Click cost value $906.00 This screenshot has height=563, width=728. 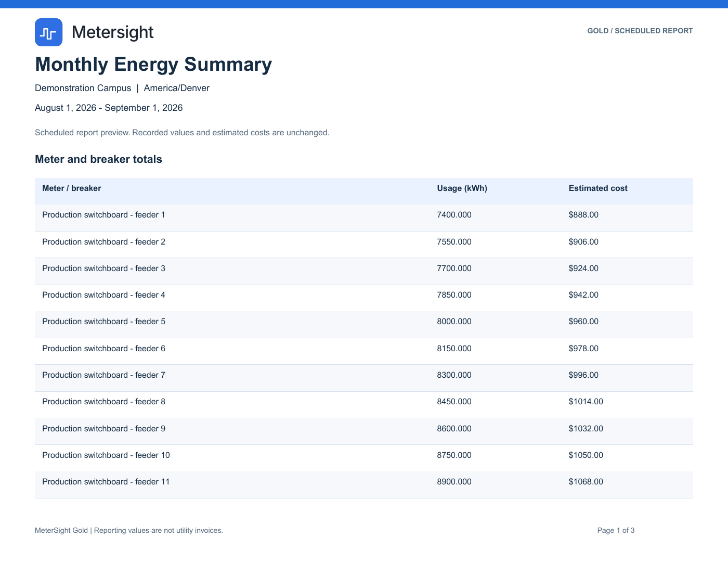pos(583,242)
